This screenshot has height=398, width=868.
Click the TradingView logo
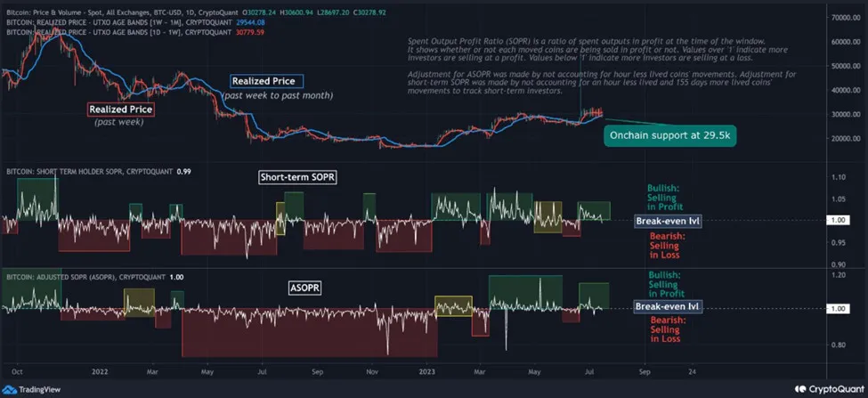(x=28, y=388)
